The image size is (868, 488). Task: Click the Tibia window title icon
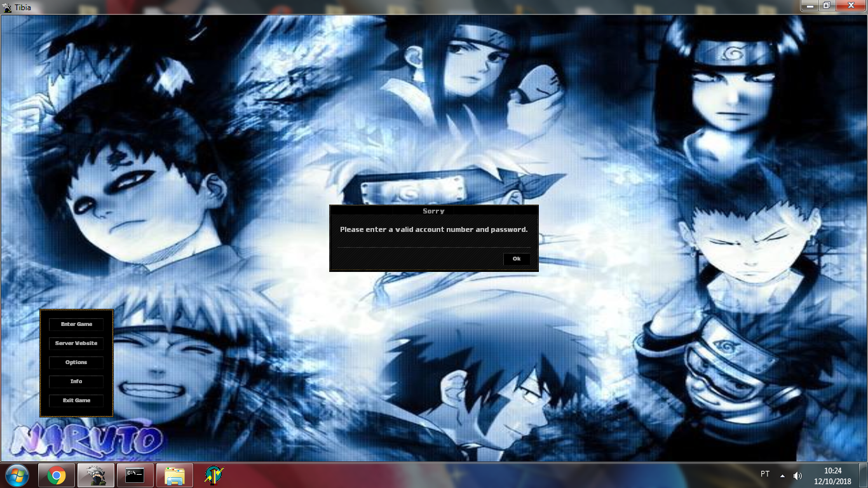7,7
